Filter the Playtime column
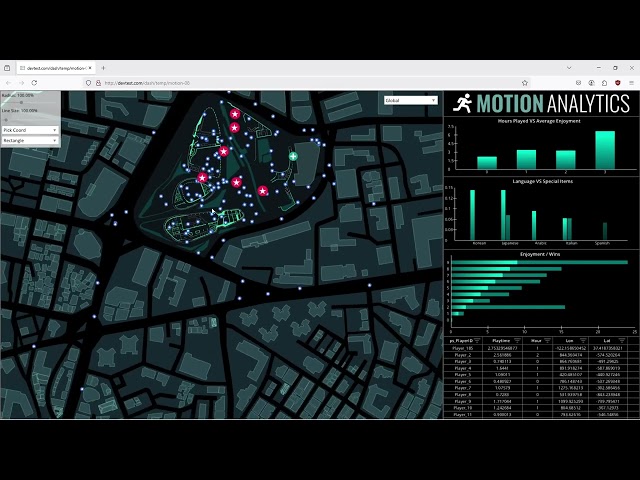 [x=517, y=340]
